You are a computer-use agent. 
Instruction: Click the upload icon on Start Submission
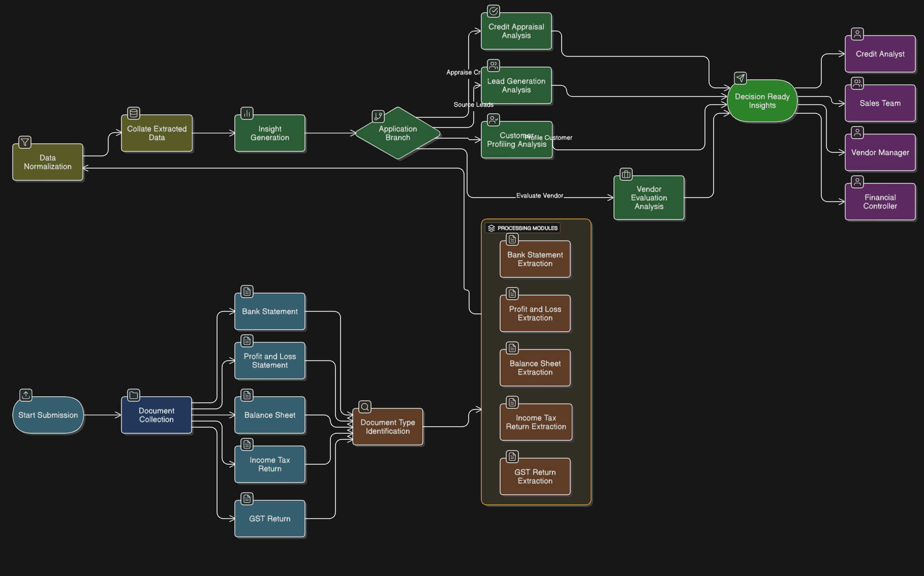click(26, 395)
